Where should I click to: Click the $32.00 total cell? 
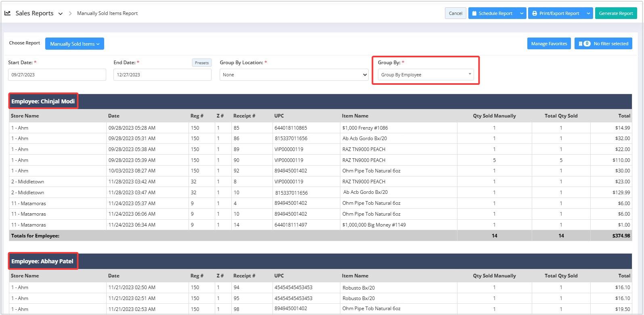(623, 139)
